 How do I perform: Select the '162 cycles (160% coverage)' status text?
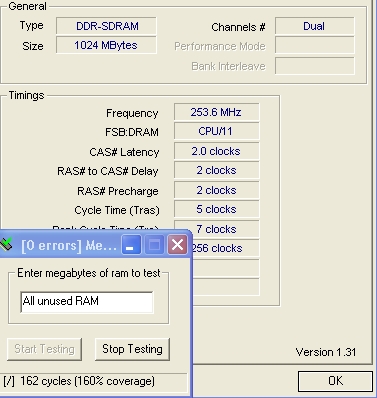(87, 381)
